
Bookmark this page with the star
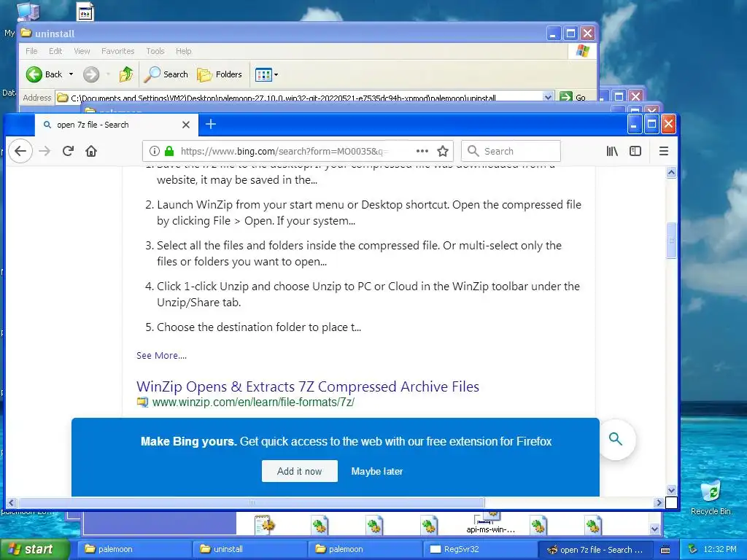[443, 152]
